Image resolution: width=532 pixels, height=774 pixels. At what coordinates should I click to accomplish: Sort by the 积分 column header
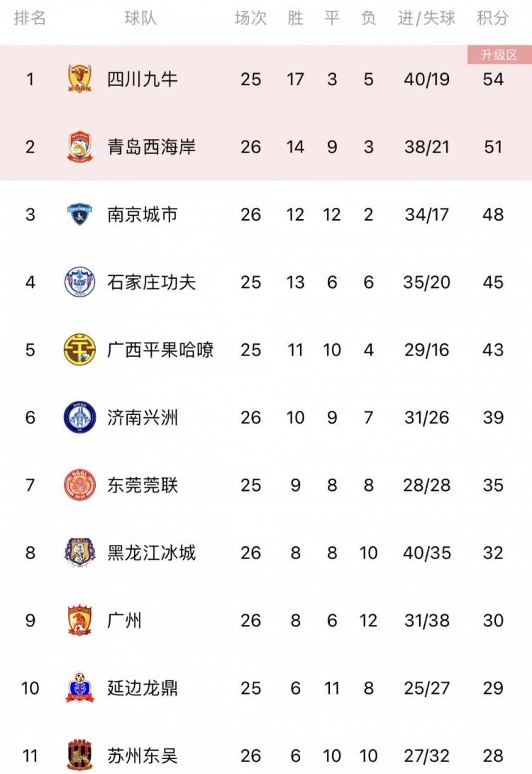492,18
